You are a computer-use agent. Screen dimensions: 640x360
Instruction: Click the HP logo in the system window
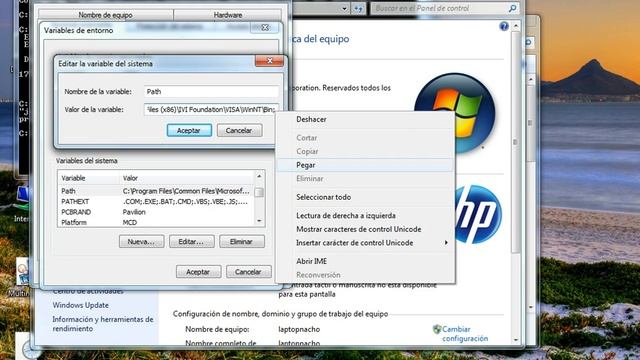[x=478, y=214]
